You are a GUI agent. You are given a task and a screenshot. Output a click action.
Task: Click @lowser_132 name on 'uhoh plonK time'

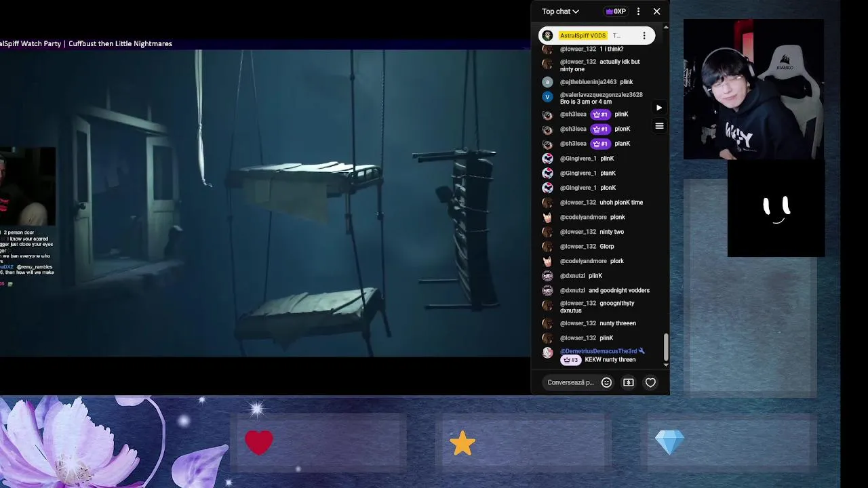click(578, 203)
